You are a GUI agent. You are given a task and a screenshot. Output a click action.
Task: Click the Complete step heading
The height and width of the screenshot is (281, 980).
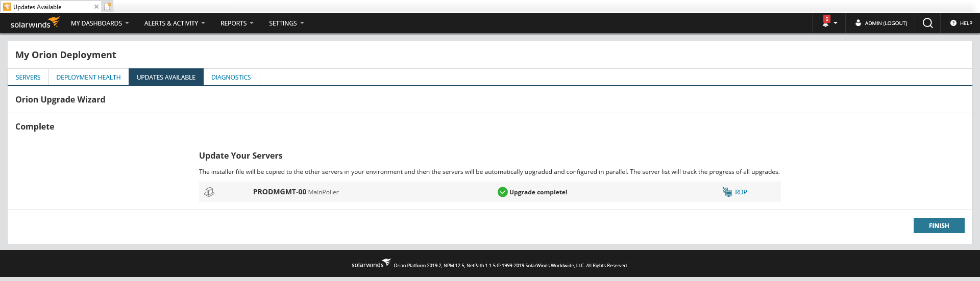(35, 126)
